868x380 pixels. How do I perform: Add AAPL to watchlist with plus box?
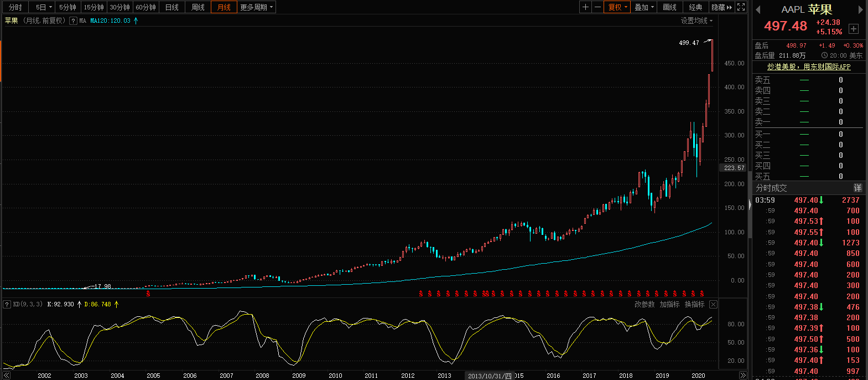pos(854,28)
